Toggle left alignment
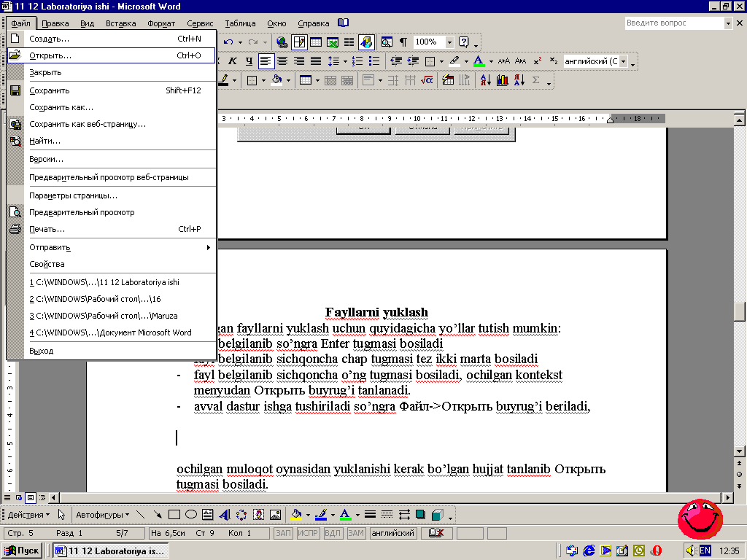Screen dimensions: 747x560 [266, 61]
